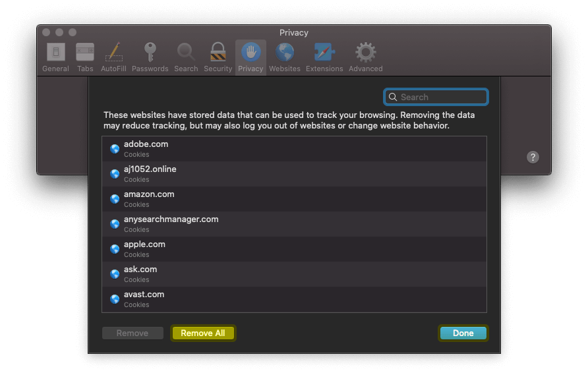Select the aj1052.online entry
This screenshot has width=588, height=371.
point(294,174)
